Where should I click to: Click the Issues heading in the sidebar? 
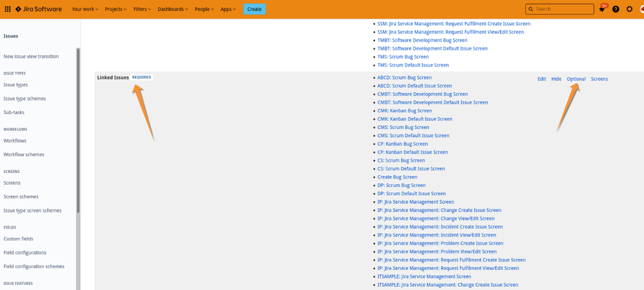11,36
